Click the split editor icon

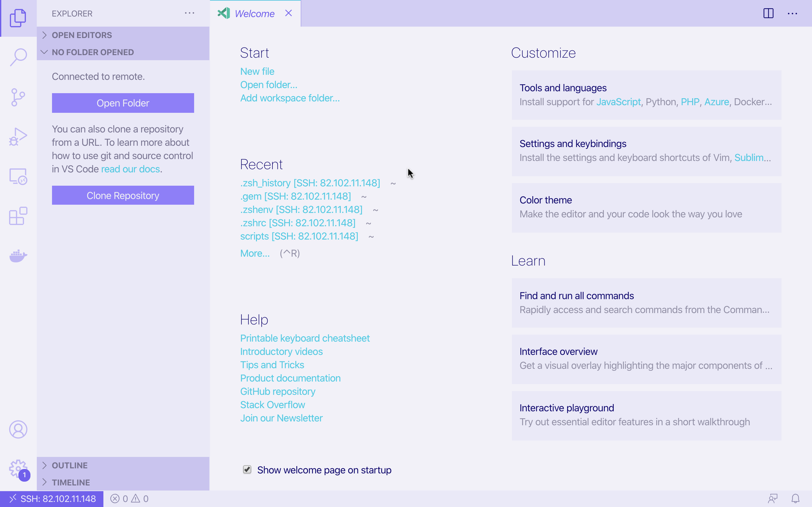point(768,13)
